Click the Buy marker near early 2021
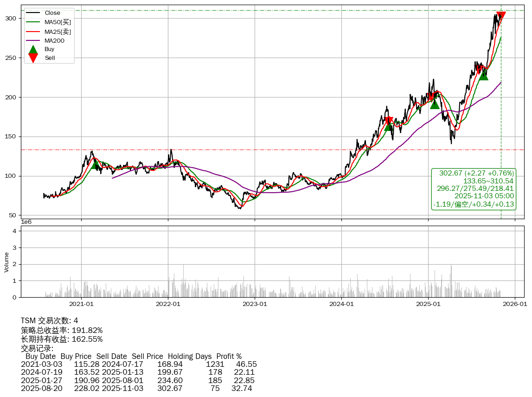Image resolution: width=532 pixels, height=397 pixels. pos(96,164)
